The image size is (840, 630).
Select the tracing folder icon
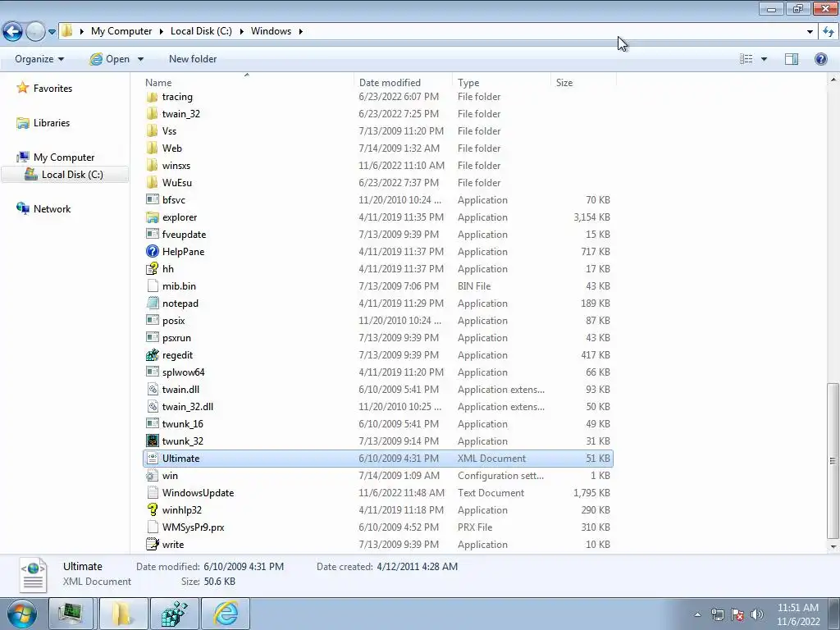tap(152, 97)
